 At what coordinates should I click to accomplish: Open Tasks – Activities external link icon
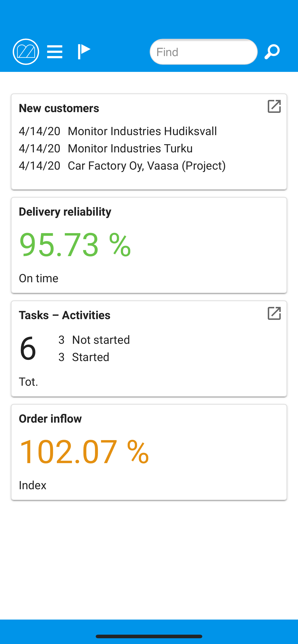tap(274, 313)
